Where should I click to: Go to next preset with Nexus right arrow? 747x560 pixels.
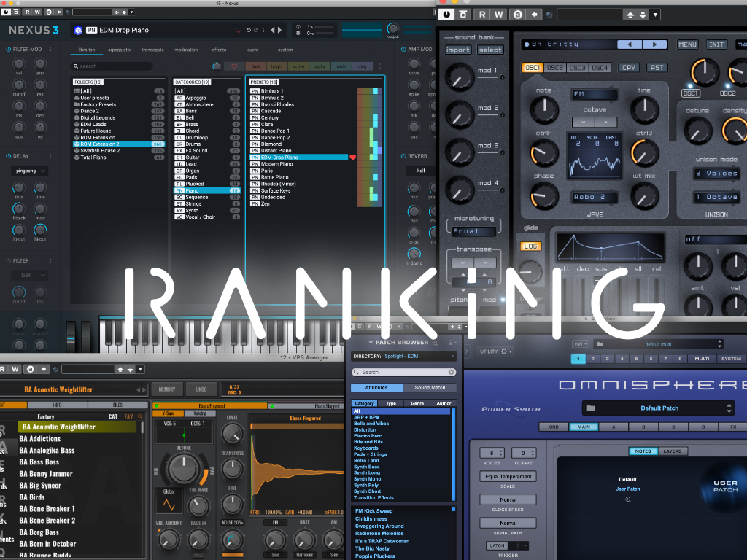(280, 30)
